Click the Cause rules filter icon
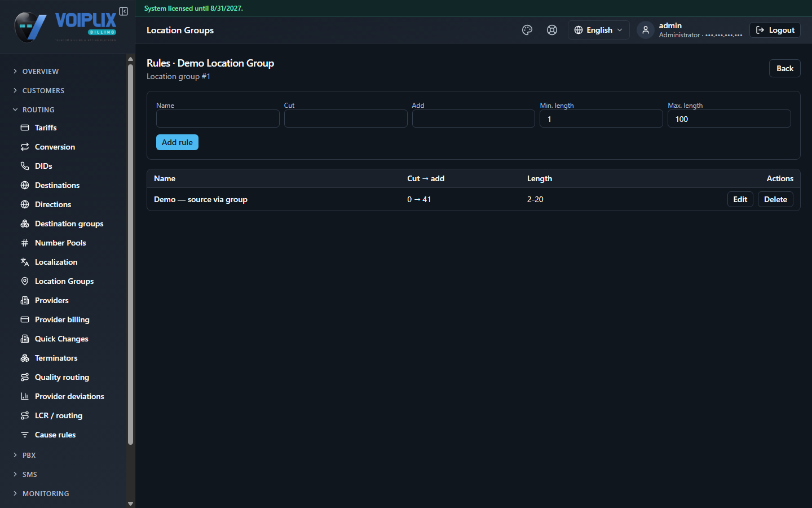The height and width of the screenshot is (508, 812). pos(25,435)
